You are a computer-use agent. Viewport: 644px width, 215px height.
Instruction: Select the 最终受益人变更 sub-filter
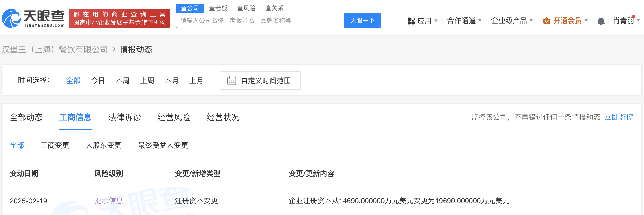tap(163, 145)
